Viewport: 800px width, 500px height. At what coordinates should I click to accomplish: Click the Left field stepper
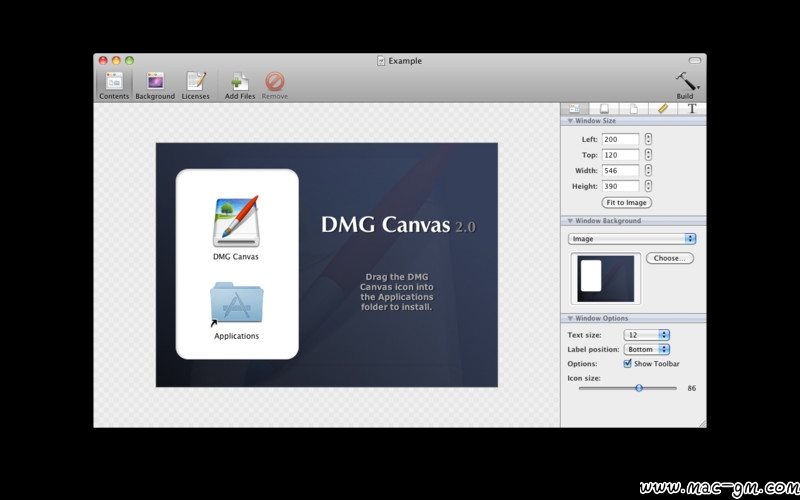[648, 139]
